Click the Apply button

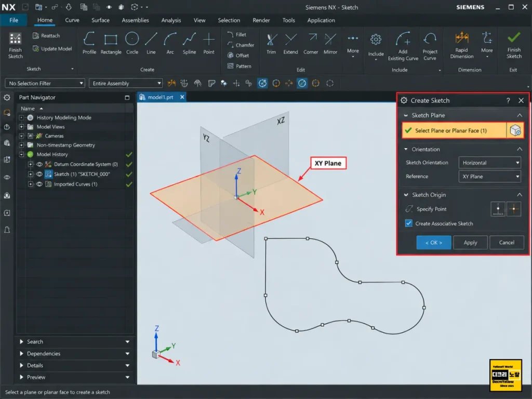point(470,243)
